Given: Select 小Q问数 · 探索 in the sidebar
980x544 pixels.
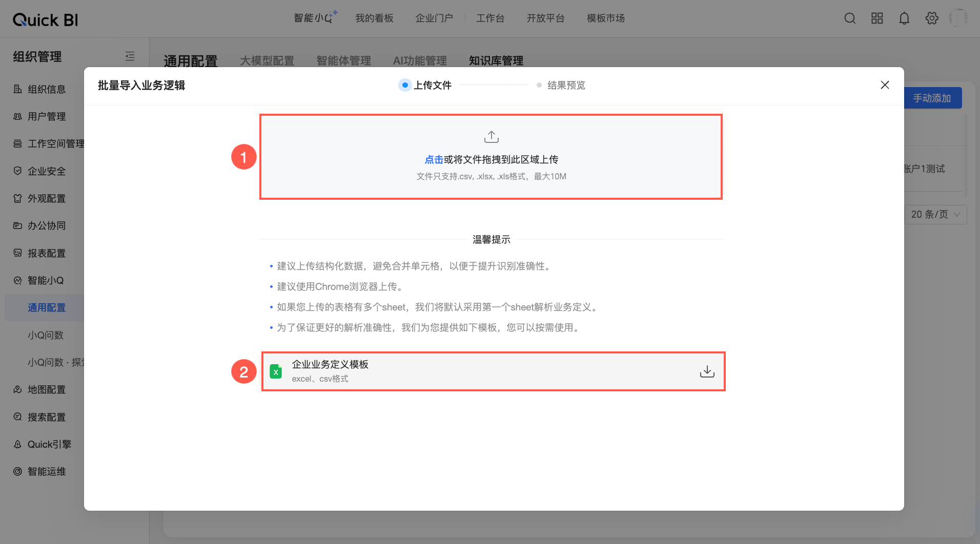Looking at the screenshot, I should tap(56, 362).
